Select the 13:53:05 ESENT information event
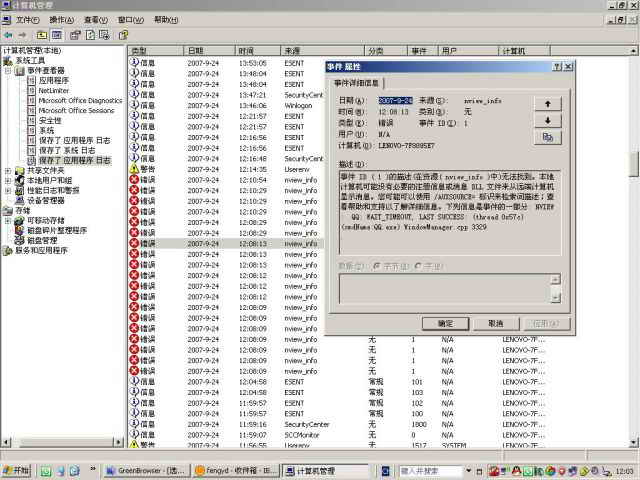640x480 pixels. [226, 63]
